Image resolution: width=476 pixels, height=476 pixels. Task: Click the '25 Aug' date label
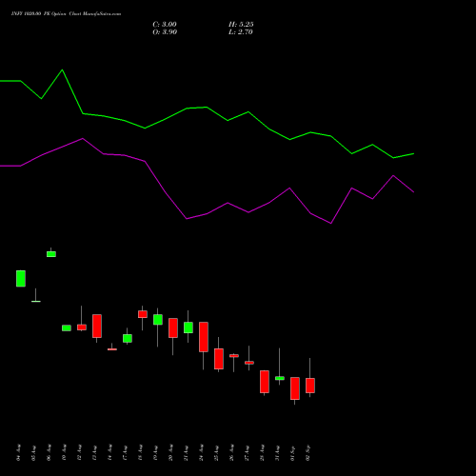(216, 453)
